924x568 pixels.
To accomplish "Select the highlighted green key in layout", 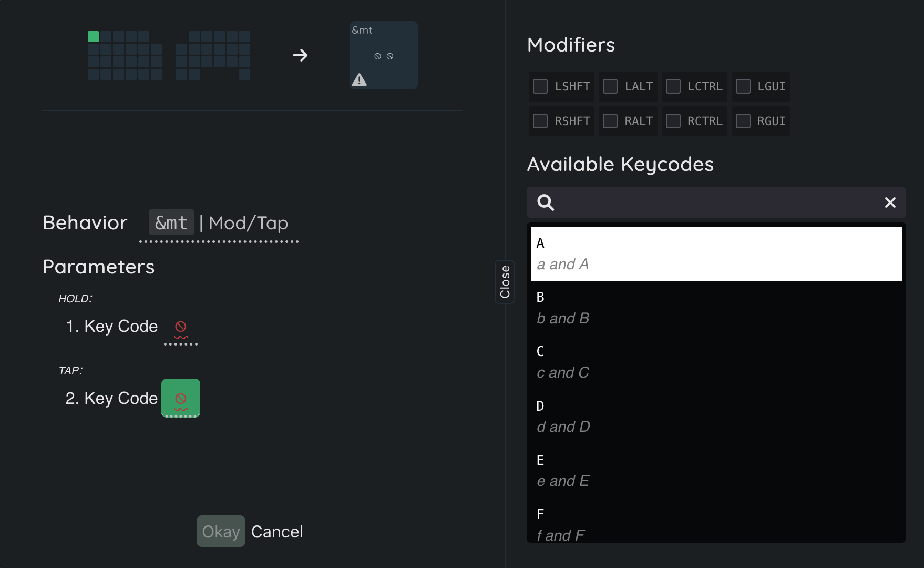I will click(x=94, y=37).
